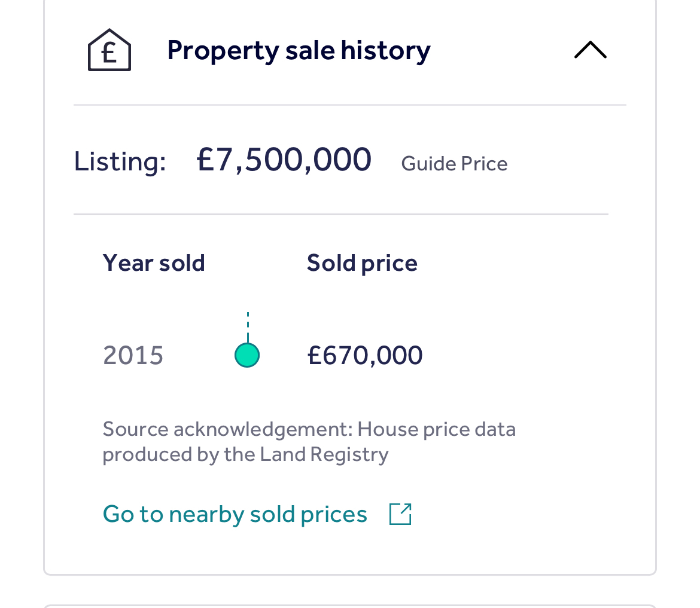700x608 pixels.
Task: Click the divider under the sale history header
Action: (349, 105)
